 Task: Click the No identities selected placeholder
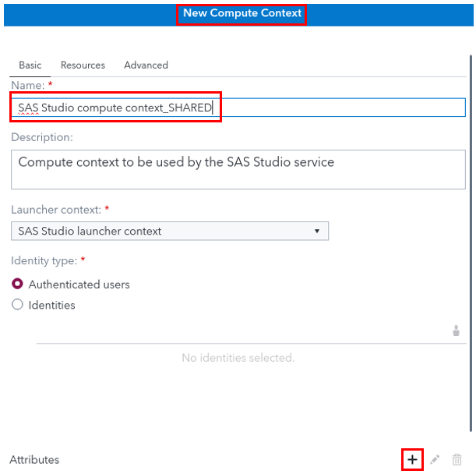pyautogui.click(x=238, y=358)
